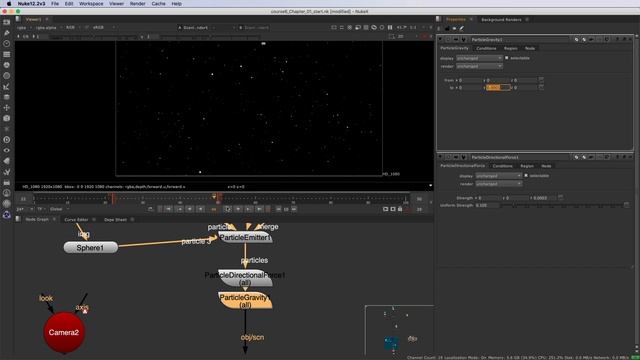This screenshot has height=360, width=640.
Task: Open the Time nodes toolbar icon
Action: click(x=7, y=44)
